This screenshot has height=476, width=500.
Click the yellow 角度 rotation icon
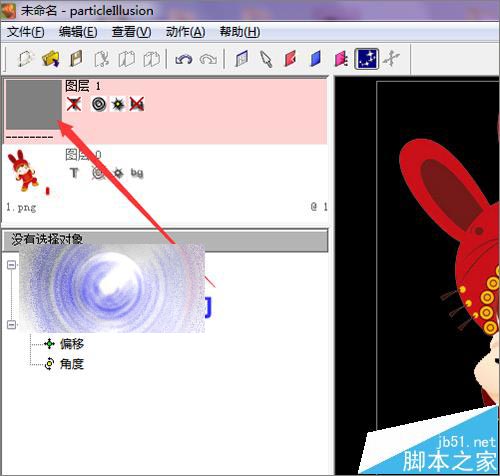pos(49,364)
